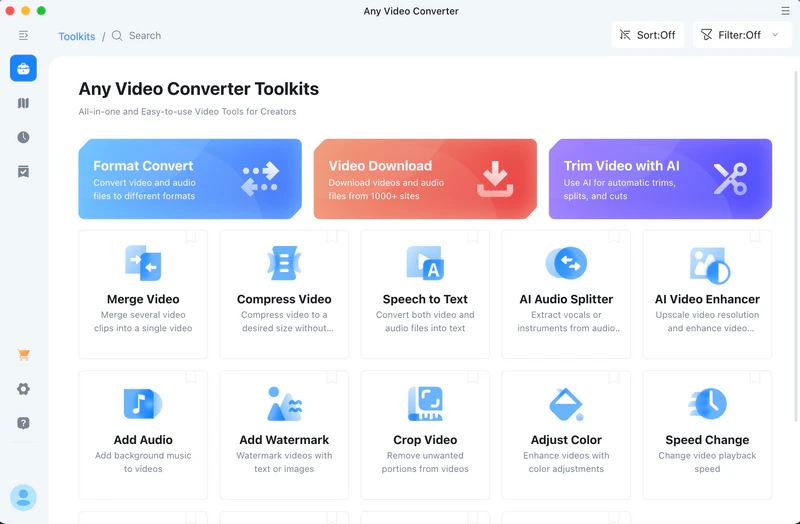Expand the Filter:Off dropdown
Image resolution: width=800 pixels, height=524 pixels.
(x=742, y=35)
